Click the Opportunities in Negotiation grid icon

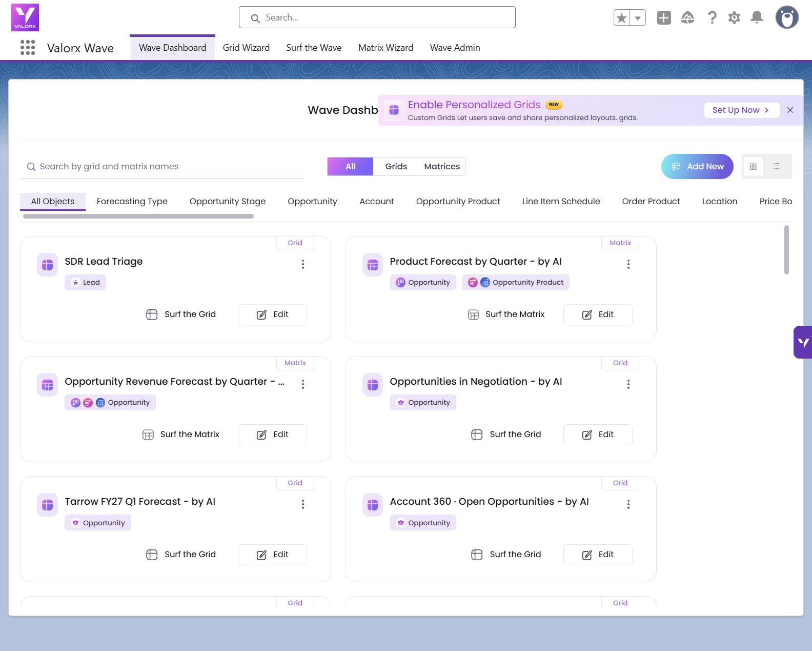[373, 385]
